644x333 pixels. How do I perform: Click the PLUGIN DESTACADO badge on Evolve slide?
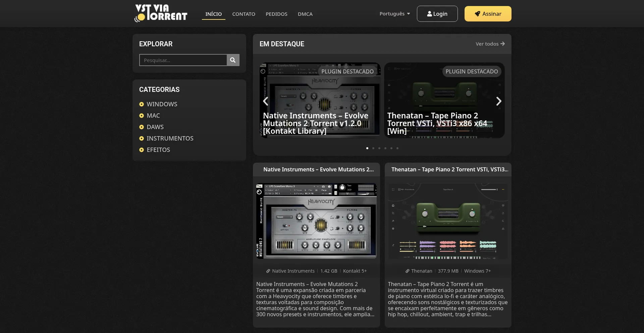(x=347, y=71)
